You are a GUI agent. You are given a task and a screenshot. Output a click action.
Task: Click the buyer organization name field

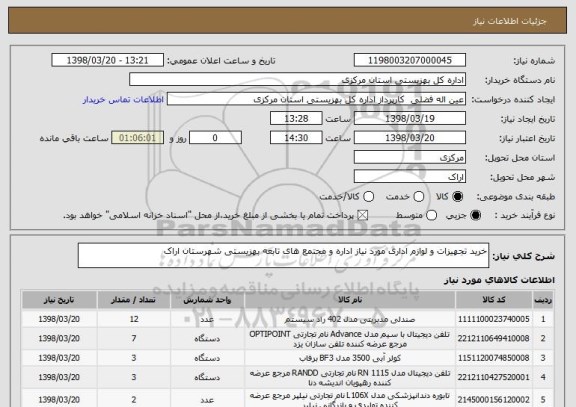point(298,80)
